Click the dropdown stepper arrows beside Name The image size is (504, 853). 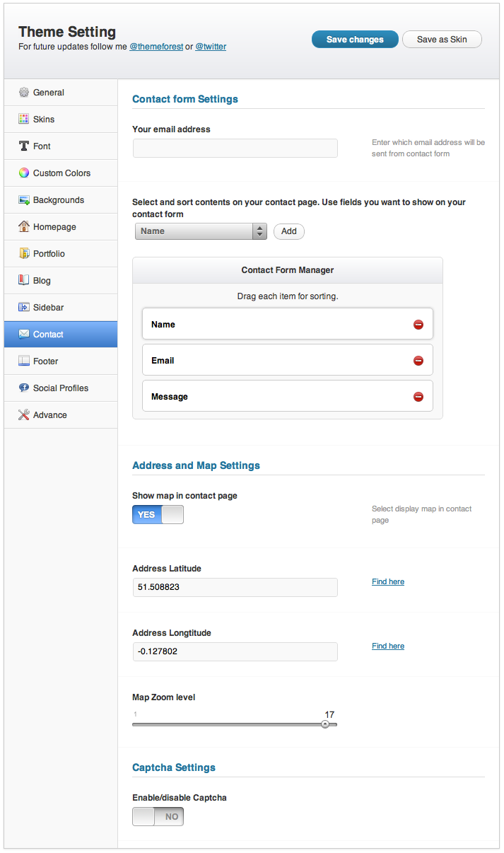tap(260, 231)
